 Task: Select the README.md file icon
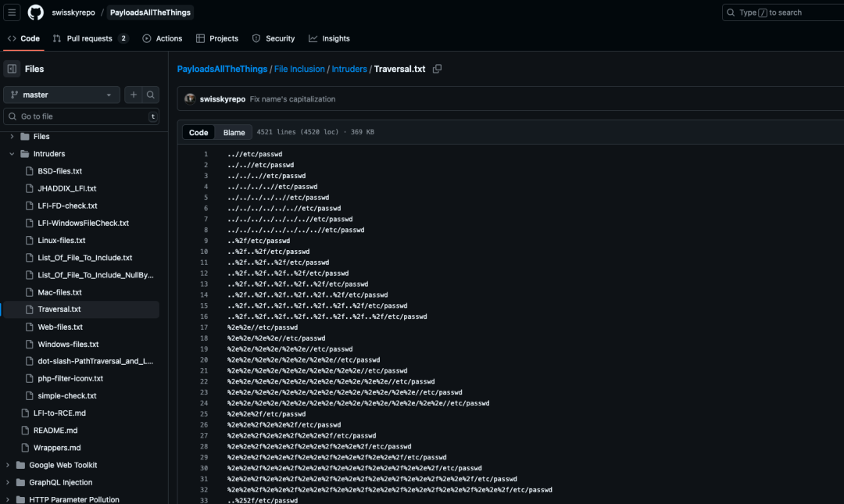pyautogui.click(x=25, y=431)
